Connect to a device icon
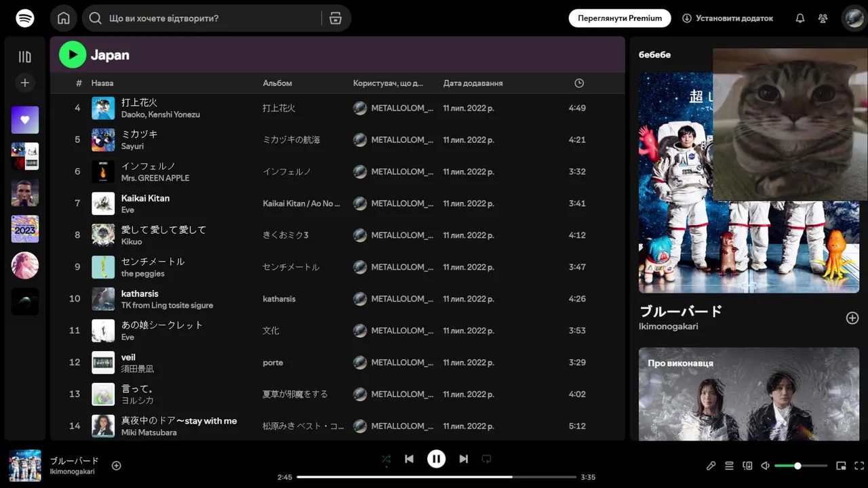This screenshot has width=868, height=488. click(747, 466)
